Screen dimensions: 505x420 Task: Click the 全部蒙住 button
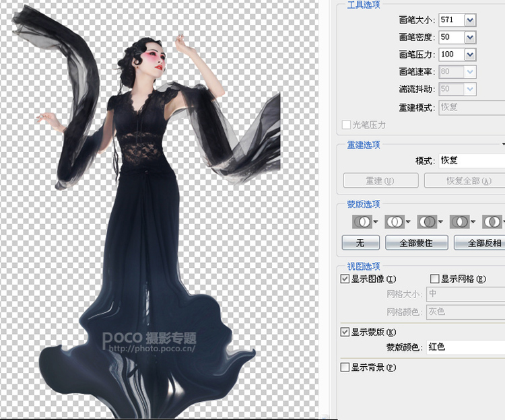coord(416,243)
